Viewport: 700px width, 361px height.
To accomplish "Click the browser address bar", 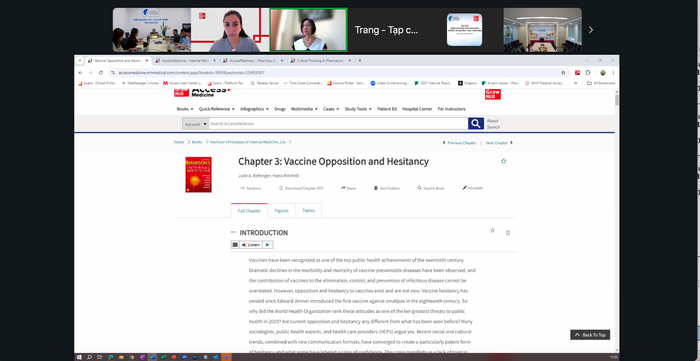I will 335,72.
